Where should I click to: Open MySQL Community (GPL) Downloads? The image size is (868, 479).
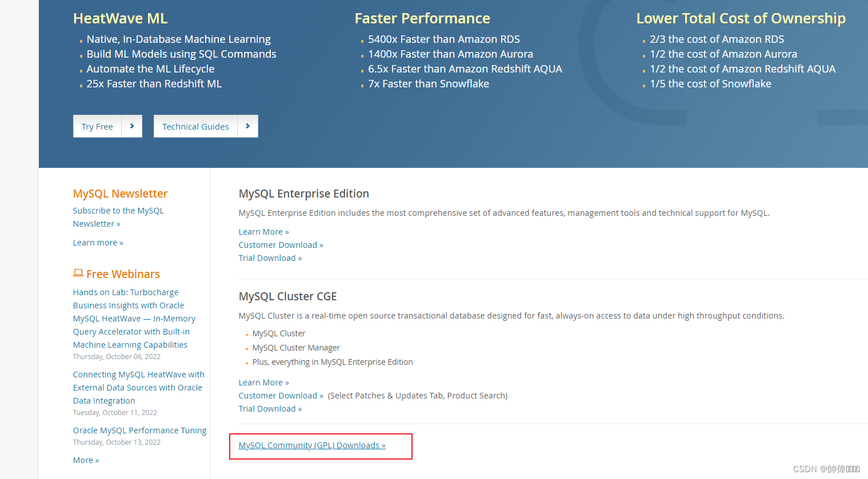(x=312, y=445)
